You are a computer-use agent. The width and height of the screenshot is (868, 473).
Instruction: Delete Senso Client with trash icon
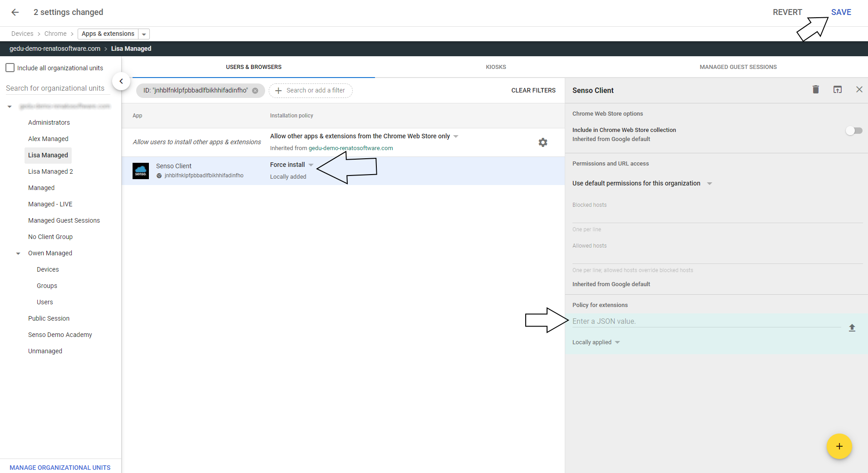click(816, 89)
